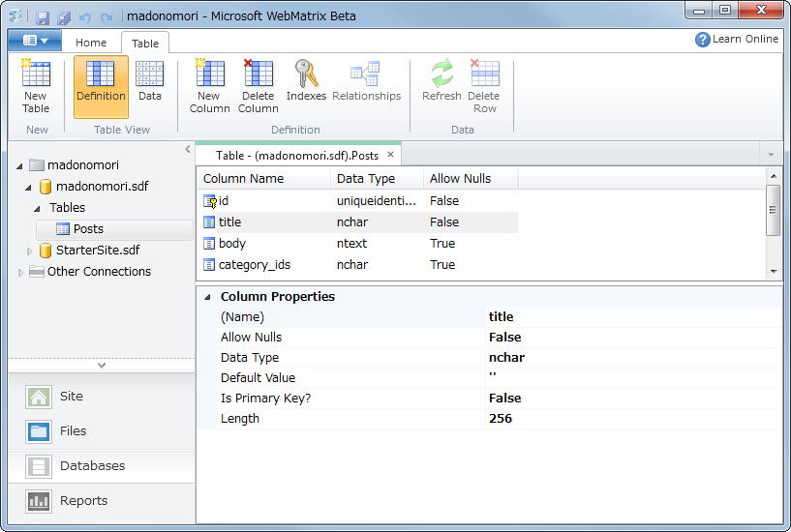Click the Save icon in title bar
This screenshot has width=791, height=532.
[43, 17]
